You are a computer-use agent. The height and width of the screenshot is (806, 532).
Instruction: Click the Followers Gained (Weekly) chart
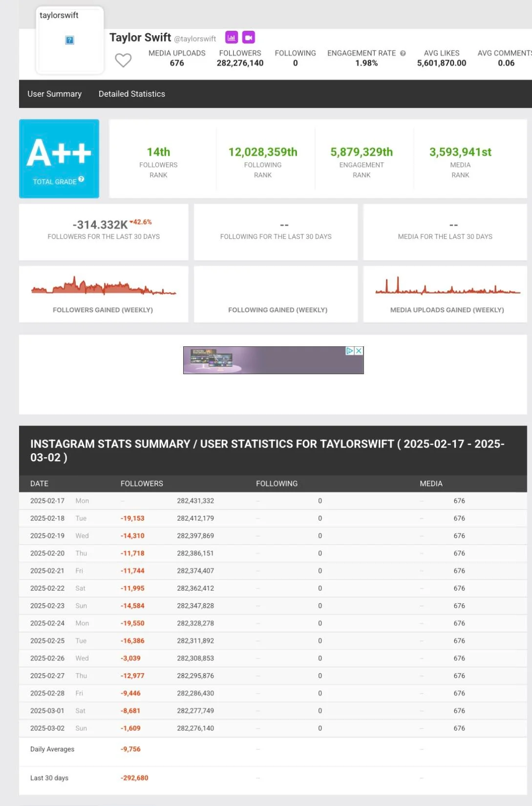pyautogui.click(x=104, y=286)
